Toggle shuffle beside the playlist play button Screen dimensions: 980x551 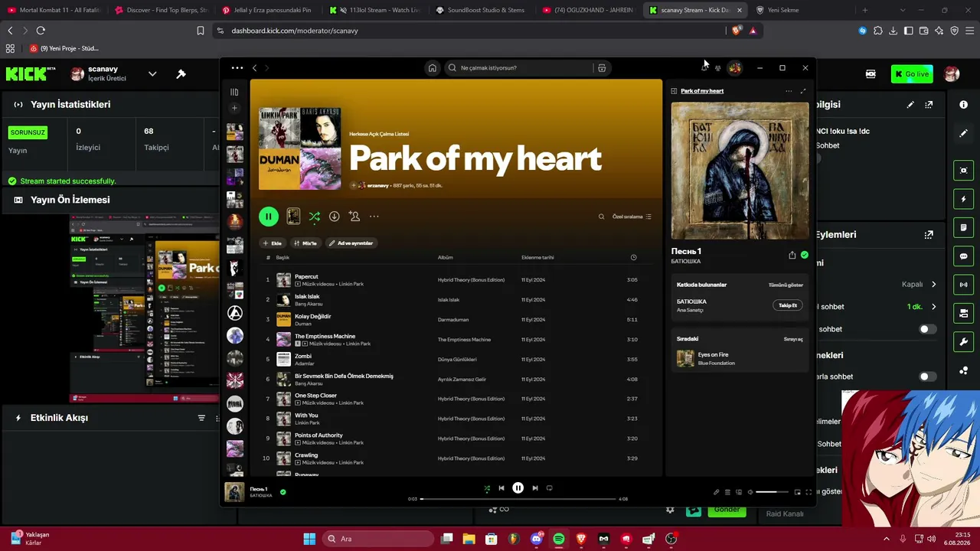point(314,217)
